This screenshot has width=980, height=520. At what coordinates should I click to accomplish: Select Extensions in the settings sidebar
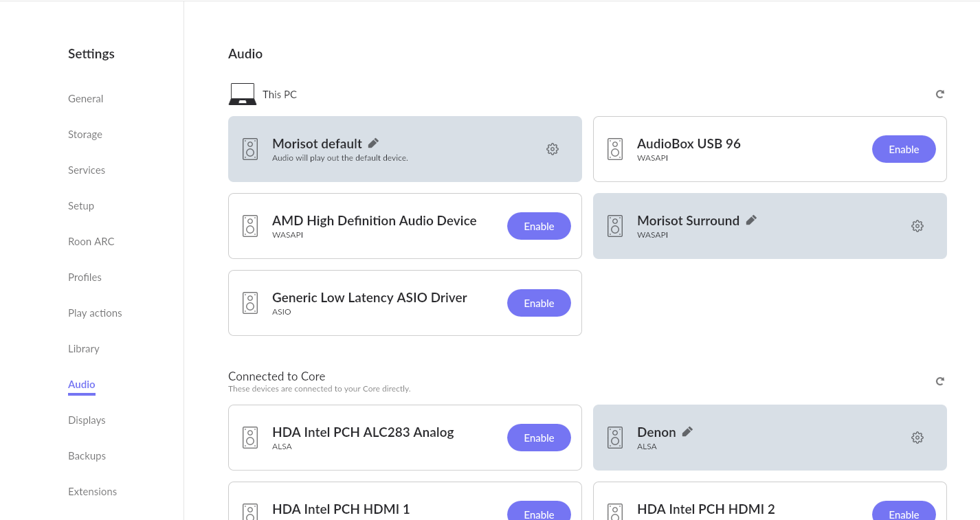point(92,492)
